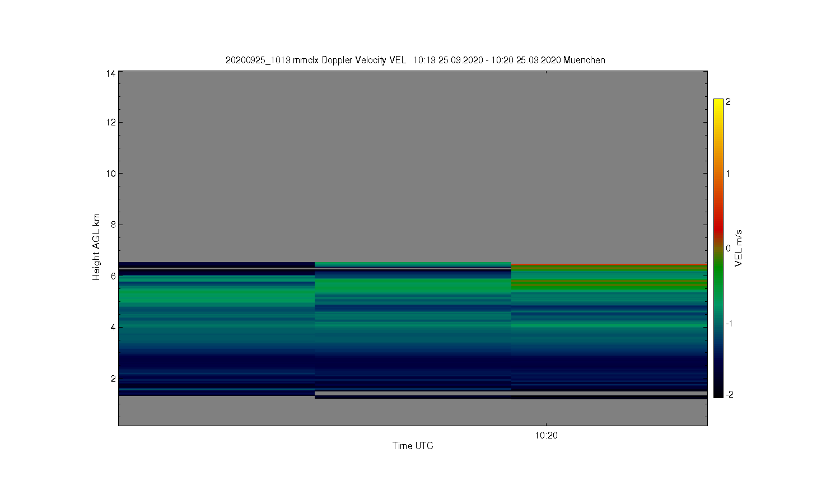Click the dark blue region near 2 km in third column
The image size is (840, 504).
(609, 370)
